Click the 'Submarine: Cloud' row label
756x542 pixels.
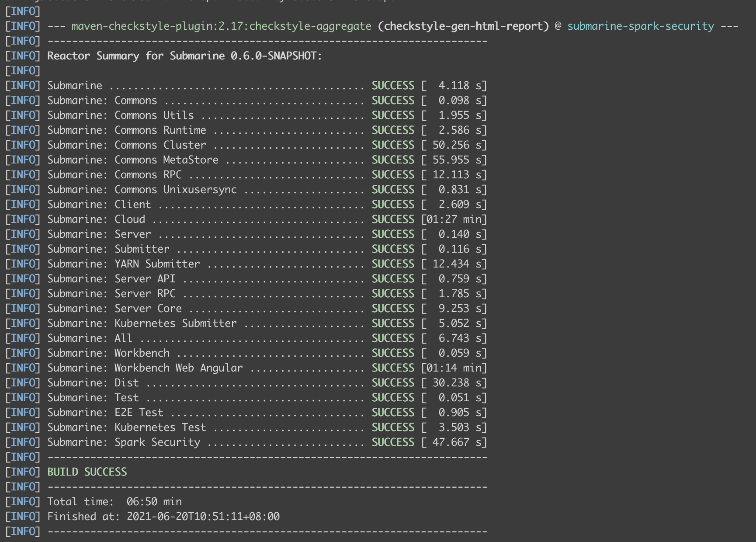coord(96,219)
